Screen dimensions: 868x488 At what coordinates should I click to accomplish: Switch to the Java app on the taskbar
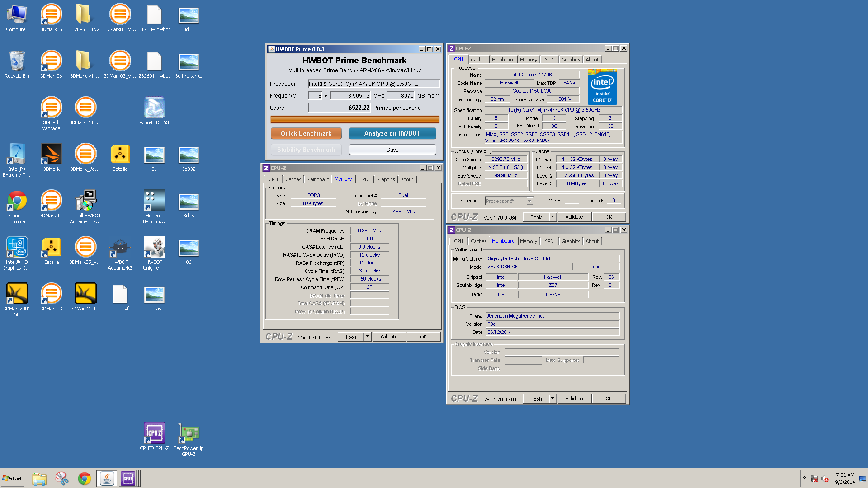point(107,479)
